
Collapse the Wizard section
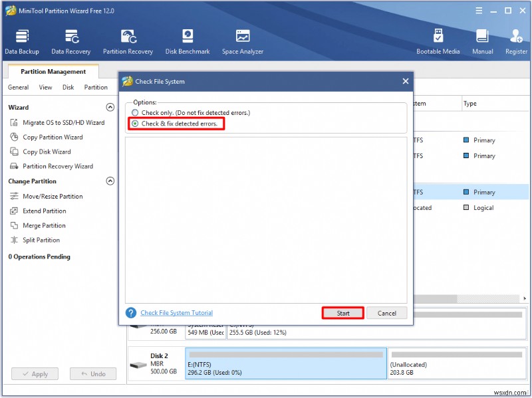tap(110, 107)
